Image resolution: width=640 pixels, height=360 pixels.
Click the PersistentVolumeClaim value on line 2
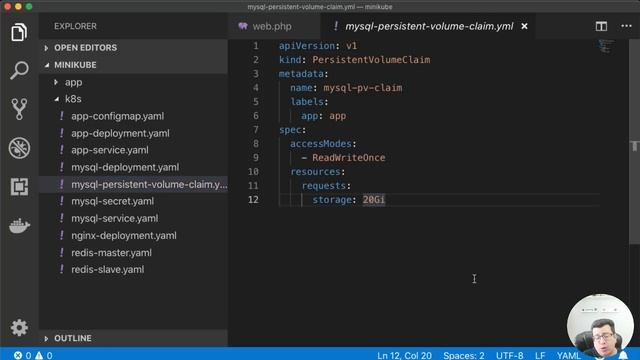pyautogui.click(x=371, y=60)
